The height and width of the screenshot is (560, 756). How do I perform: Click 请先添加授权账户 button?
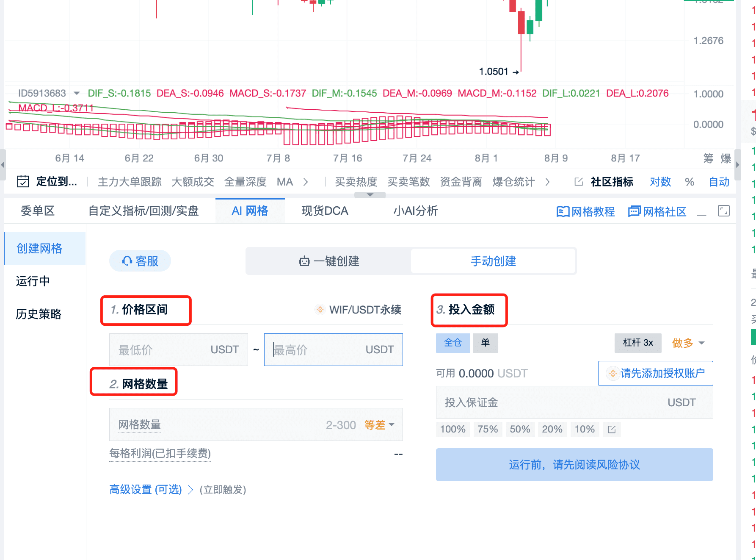point(655,373)
